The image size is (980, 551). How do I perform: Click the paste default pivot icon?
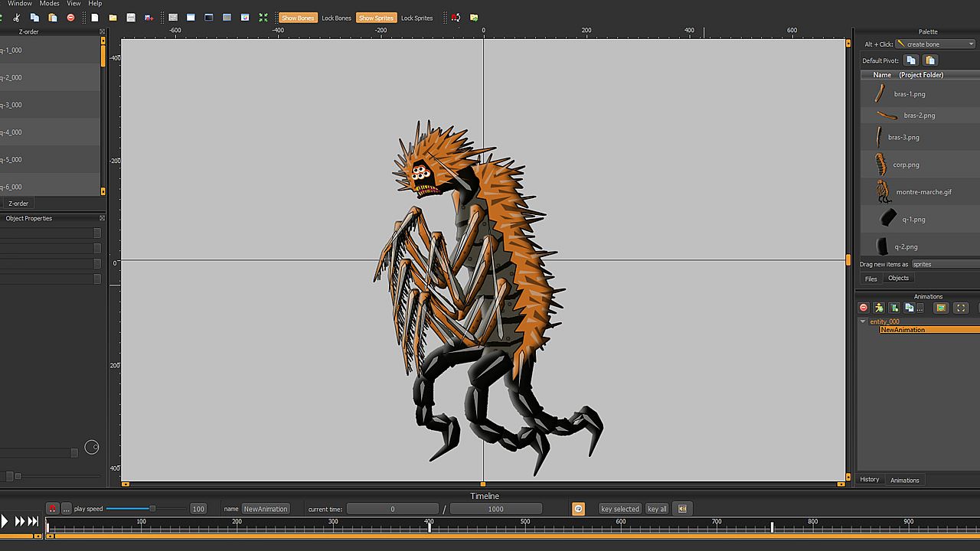tap(930, 60)
